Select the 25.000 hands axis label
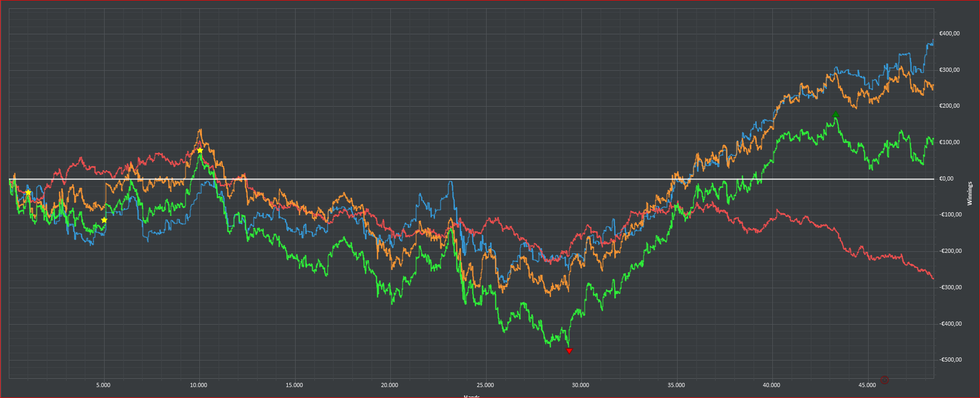 coord(485,386)
